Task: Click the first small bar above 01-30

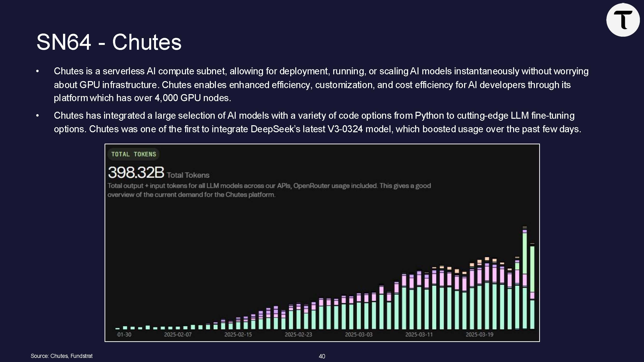Action: 118,328
